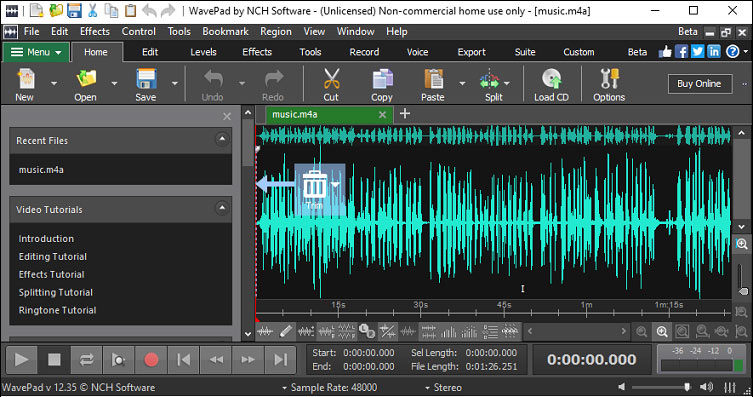753x397 pixels.
Task: Open the mixer sliders icon in the status bar
Action: [x=730, y=388]
